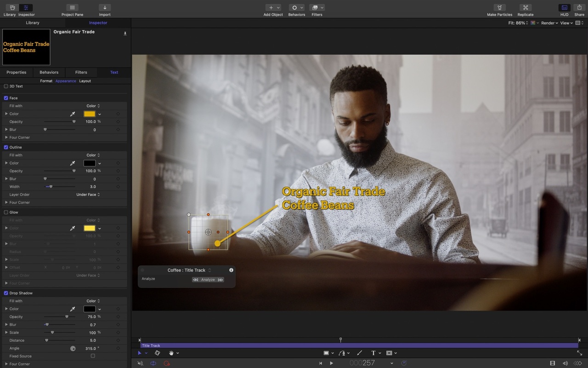
Task: Click the Organic Fair Trade project thumbnail
Action: tap(26, 46)
